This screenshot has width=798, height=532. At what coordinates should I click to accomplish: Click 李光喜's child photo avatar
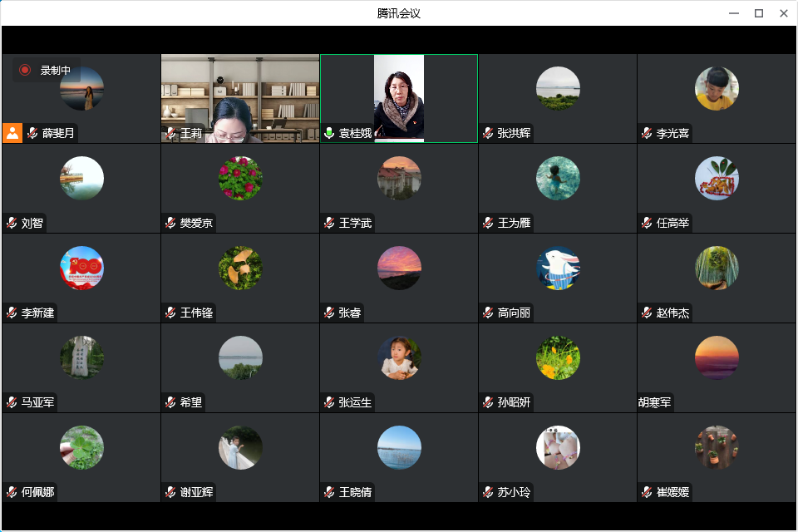[717, 89]
